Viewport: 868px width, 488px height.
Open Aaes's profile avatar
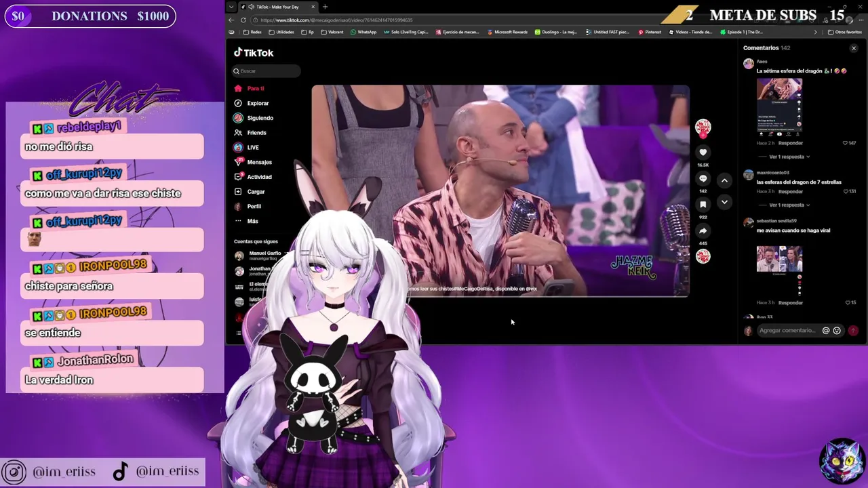point(748,64)
